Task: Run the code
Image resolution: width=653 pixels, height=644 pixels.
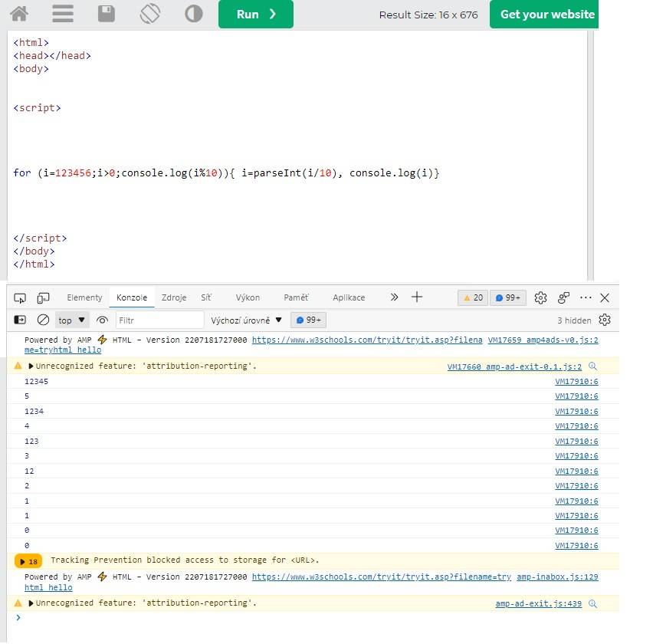Action: point(256,14)
